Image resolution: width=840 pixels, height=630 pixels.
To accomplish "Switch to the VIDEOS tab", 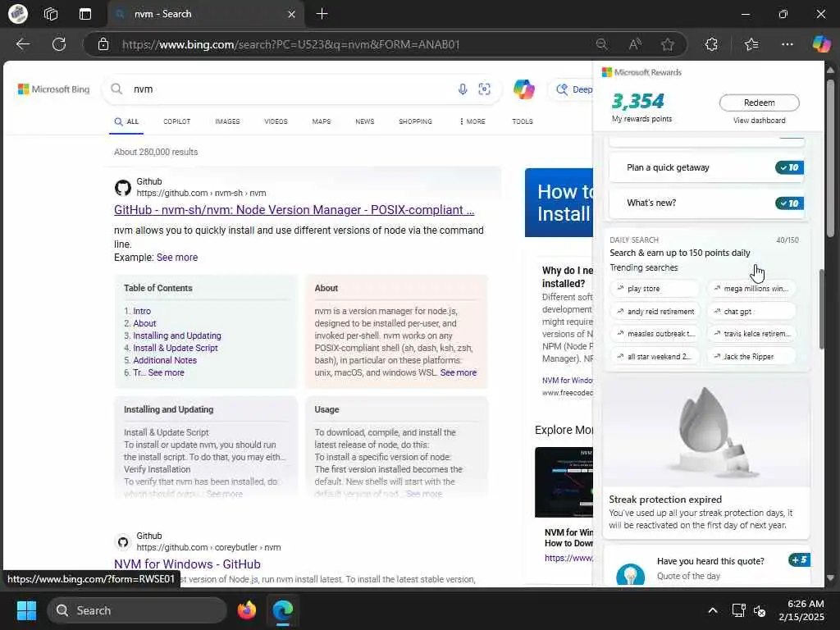I will 276,121.
